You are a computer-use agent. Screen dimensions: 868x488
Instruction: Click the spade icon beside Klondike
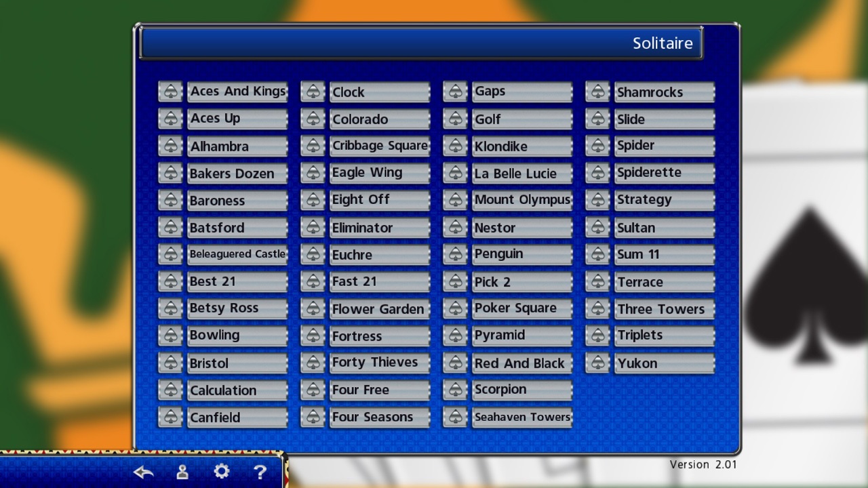point(455,146)
